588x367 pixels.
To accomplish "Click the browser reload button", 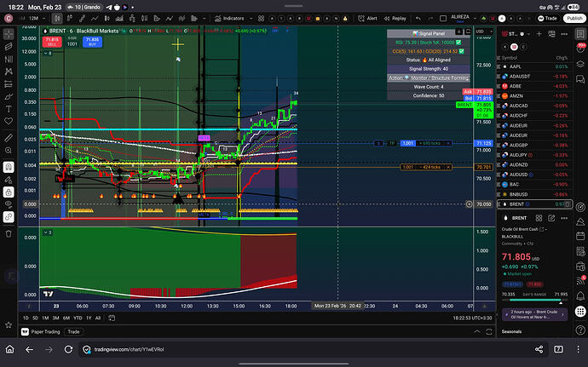I will 68,349.
